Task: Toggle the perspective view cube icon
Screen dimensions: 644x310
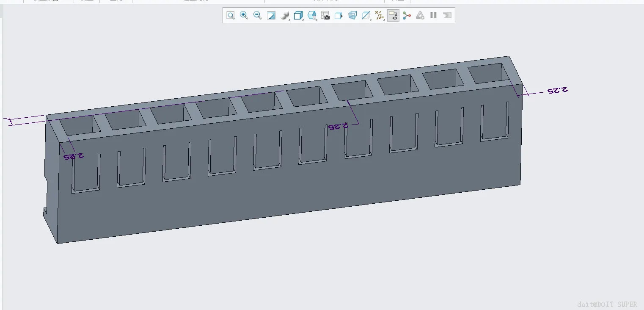Action: click(352, 16)
